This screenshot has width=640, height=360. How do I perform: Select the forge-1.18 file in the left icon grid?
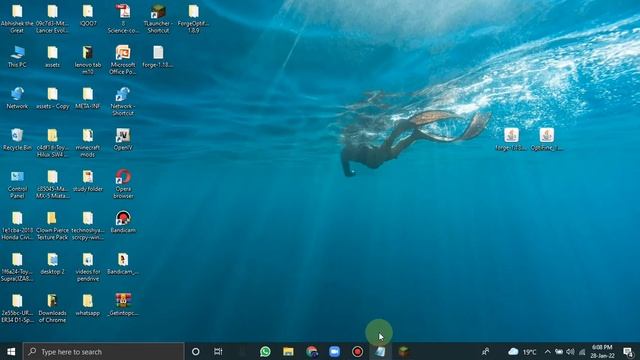158,57
